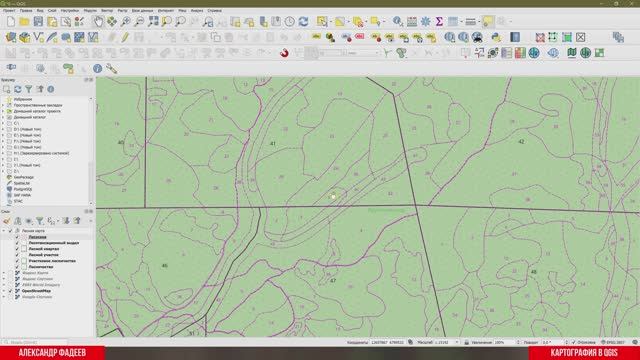This screenshot has width=640, height=360.
Task: Toggle the Лесничество layer checkbox
Action: point(17,267)
